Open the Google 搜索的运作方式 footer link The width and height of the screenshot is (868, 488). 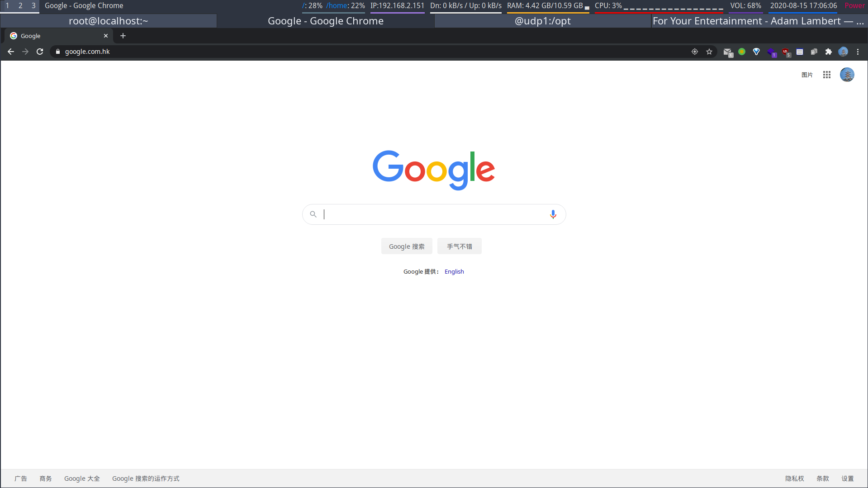tap(146, 479)
